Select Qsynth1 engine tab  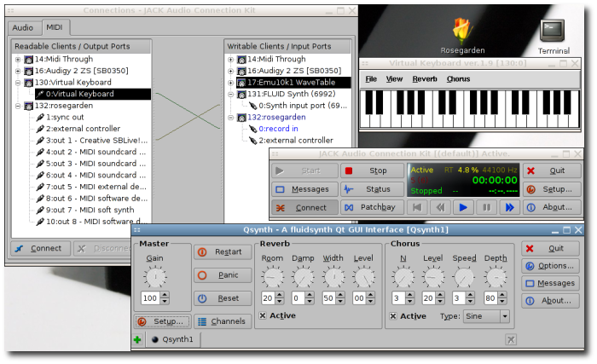(x=172, y=339)
